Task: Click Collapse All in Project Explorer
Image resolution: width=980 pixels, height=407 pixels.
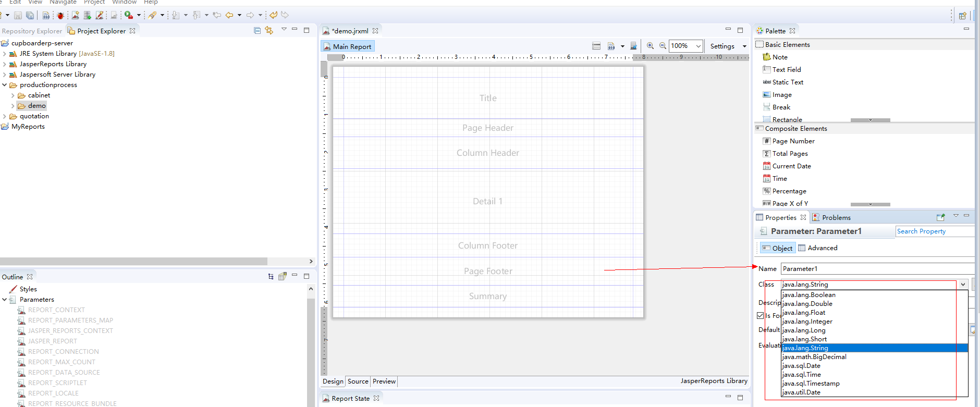Action: [x=257, y=30]
